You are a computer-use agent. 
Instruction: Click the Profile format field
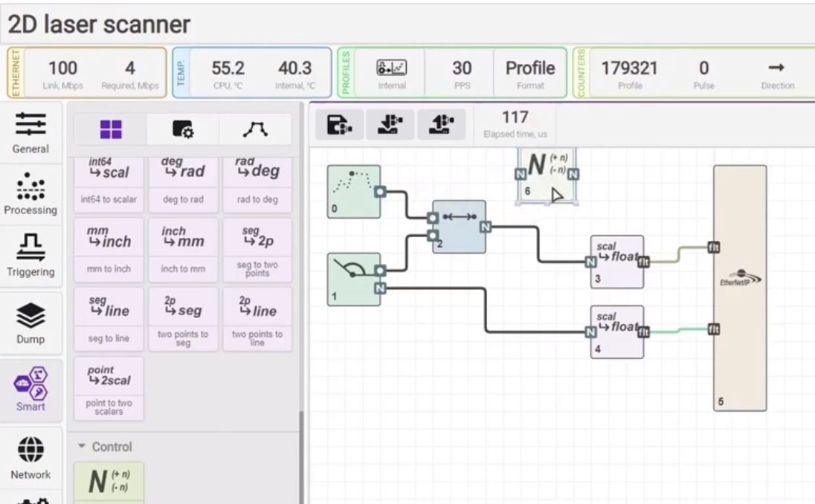[529, 73]
